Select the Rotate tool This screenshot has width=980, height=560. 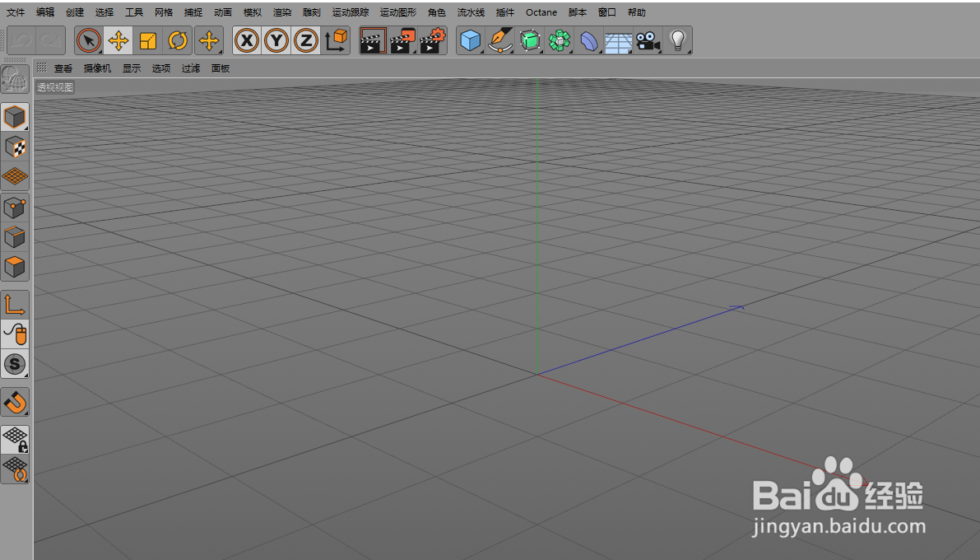[x=178, y=41]
